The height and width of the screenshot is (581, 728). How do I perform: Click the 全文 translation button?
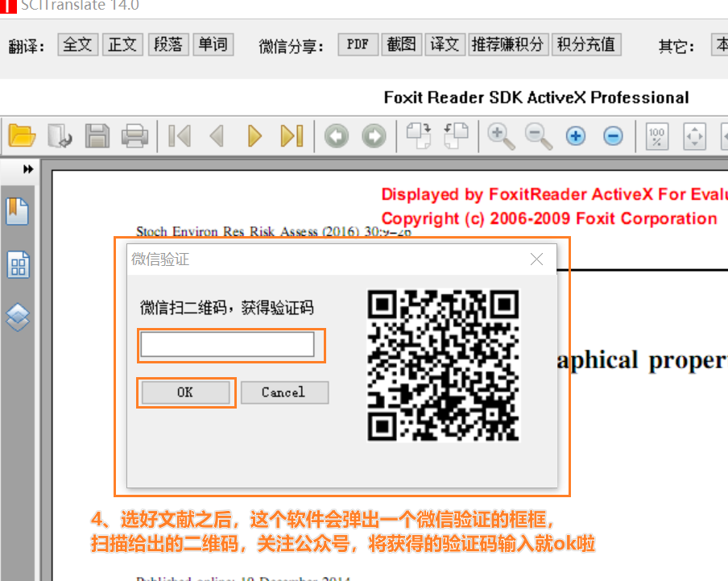[x=77, y=44]
